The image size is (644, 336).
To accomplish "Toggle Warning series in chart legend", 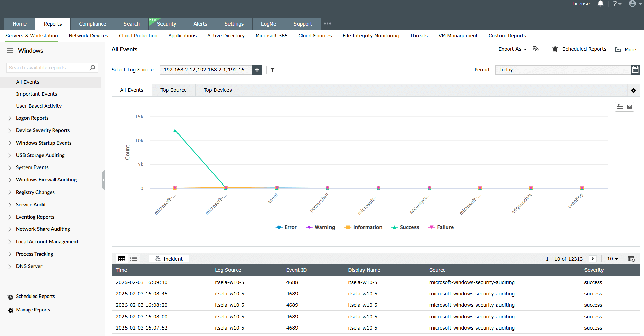I will tap(320, 227).
